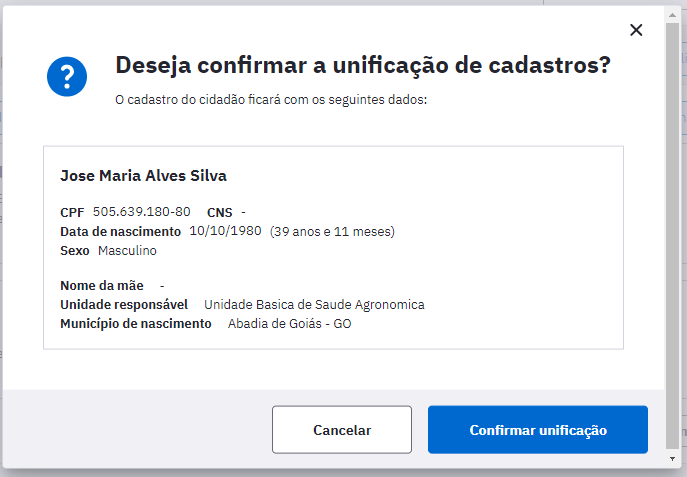Click the age text '39 anos e 11 meses'
The width and height of the screenshot is (687, 477).
click(332, 231)
